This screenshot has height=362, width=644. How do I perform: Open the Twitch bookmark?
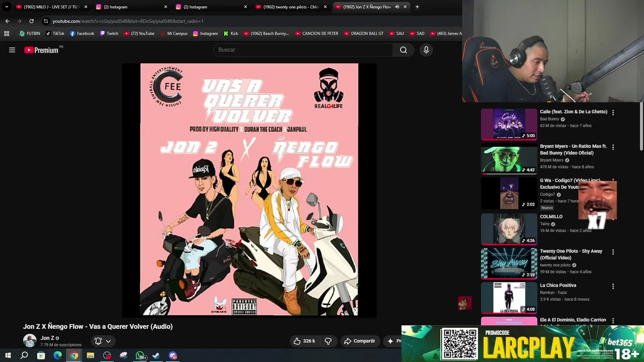pyautogui.click(x=109, y=34)
